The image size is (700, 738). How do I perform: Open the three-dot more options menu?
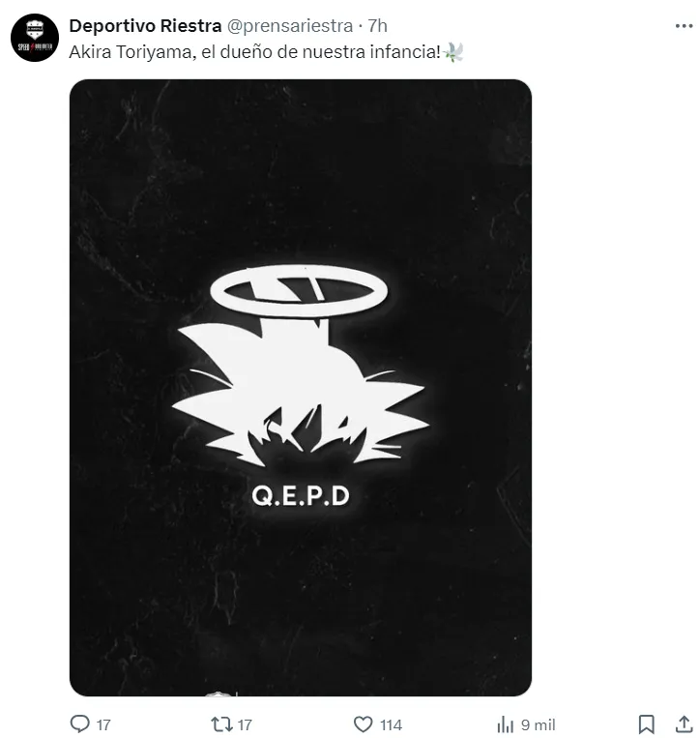point(684,26)
